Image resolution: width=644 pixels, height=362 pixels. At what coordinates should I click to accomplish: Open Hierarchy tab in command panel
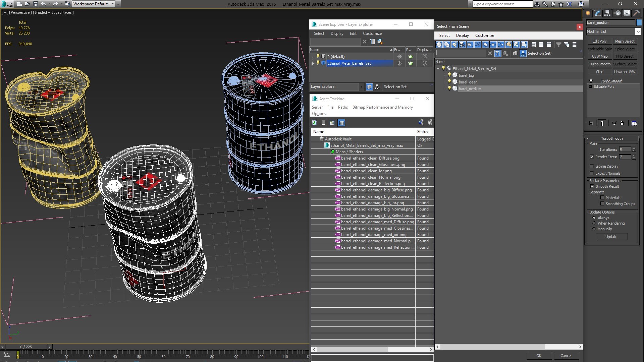pos(607,13)
